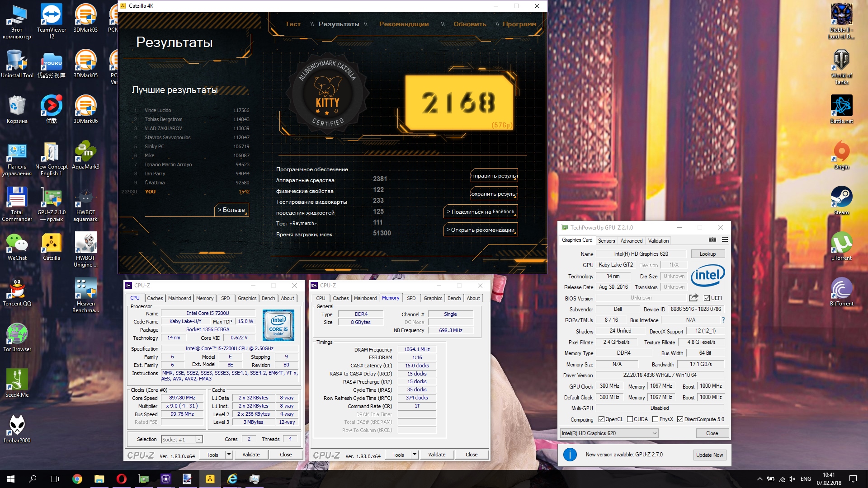Open Heaven Benchmark desktop icon

click(85, 295)
